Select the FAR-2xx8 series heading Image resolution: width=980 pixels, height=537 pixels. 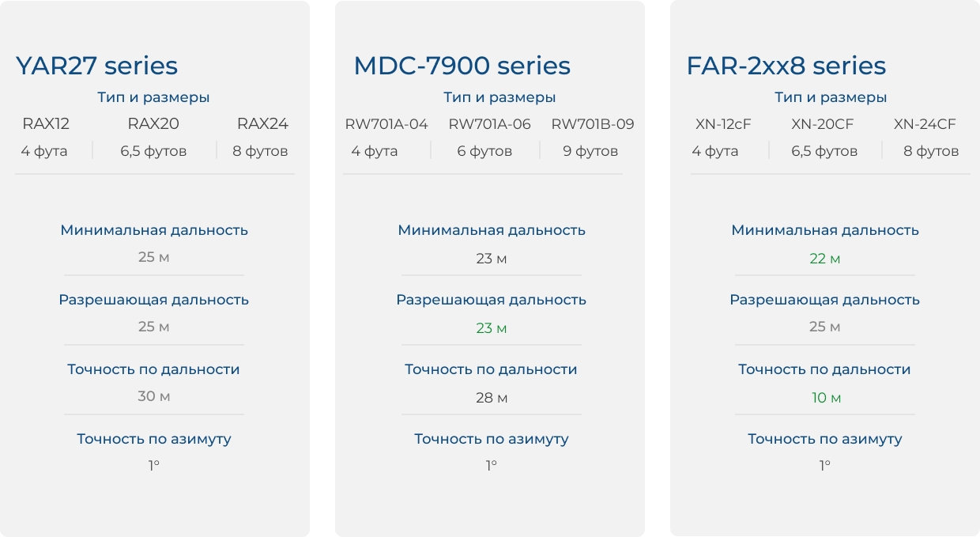point(786,66)
